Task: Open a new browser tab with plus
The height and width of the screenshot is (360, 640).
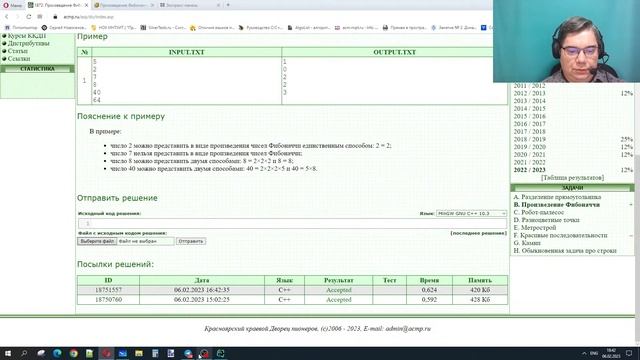Action: [x=228, y=5]
